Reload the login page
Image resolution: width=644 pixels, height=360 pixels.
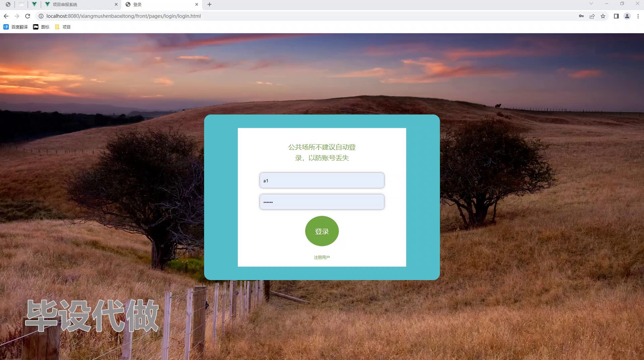(x=28, y=16)
